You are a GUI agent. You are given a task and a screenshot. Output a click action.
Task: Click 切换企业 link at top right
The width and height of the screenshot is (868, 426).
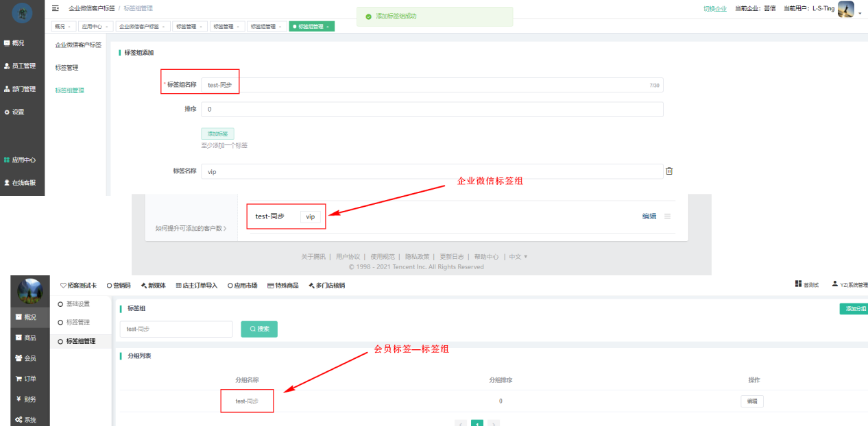click(x=715, y=9)
